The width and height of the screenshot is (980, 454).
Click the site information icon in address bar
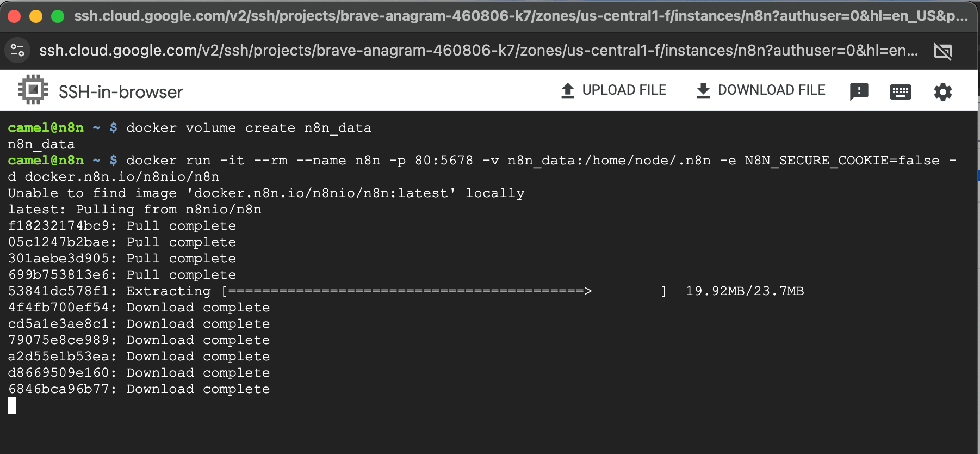[17, 51]
